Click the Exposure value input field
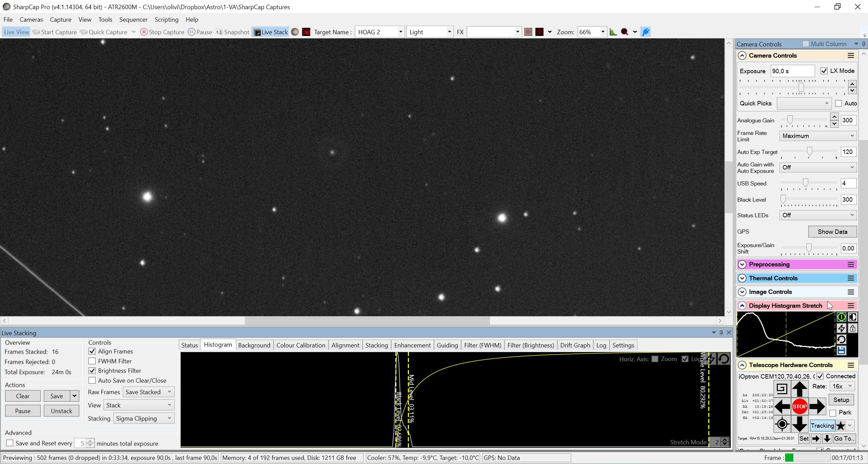Screen dimensions: 868x464 coord(792,71)
